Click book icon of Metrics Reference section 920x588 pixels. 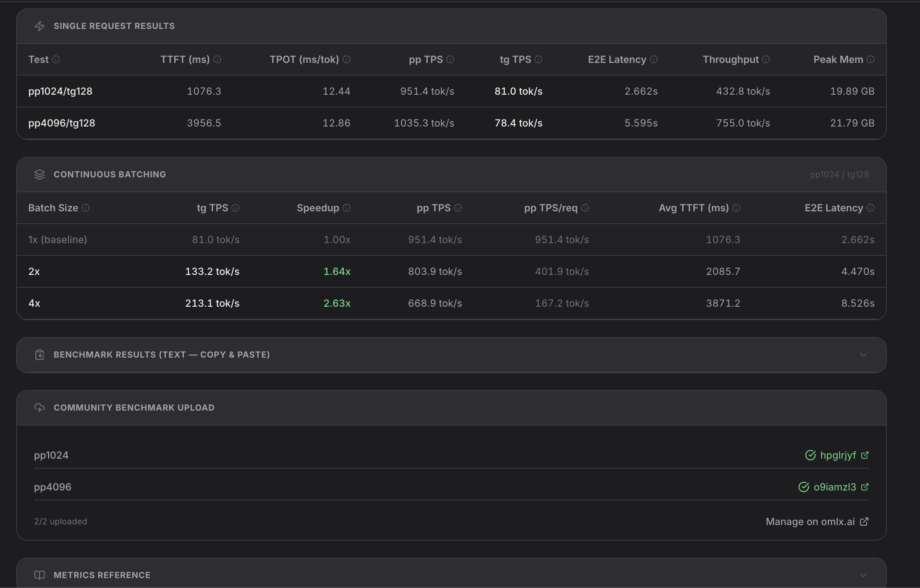click(40, 575)
